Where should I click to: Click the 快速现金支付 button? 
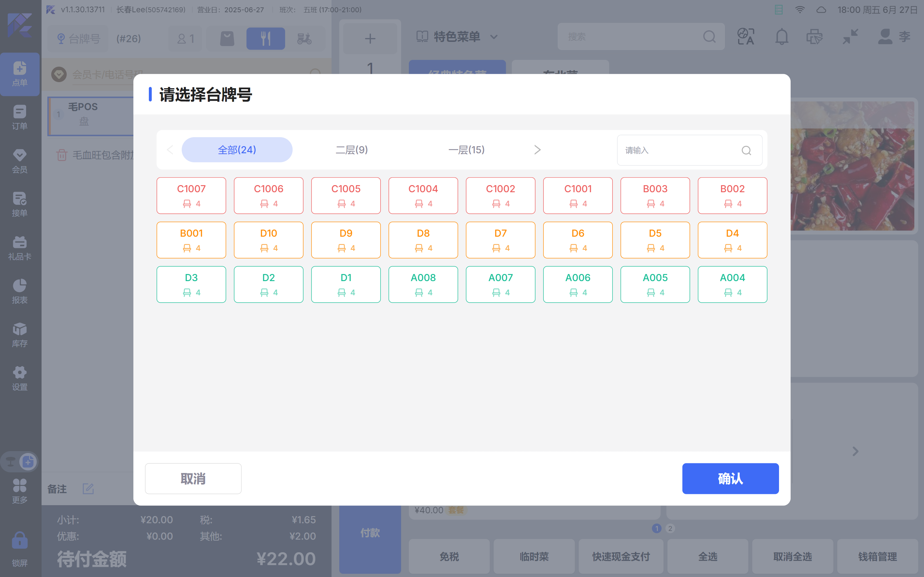621,556
